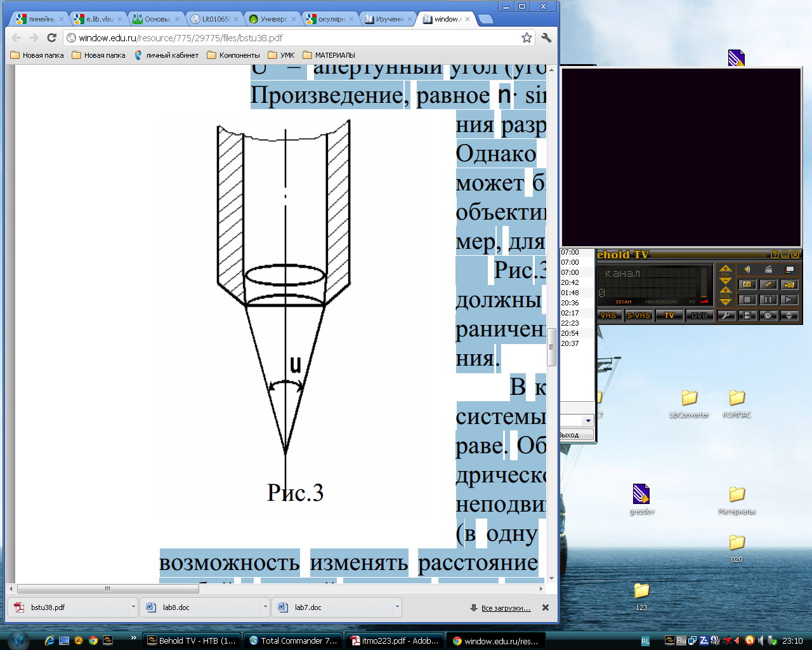This screenshot has width=812, height=650.
Task: Bookmark this page with the star icon
Action: 527,37
